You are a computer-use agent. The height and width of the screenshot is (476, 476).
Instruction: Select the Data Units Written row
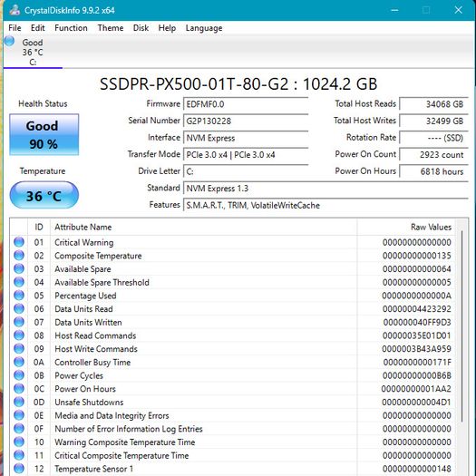pos(233,322)
